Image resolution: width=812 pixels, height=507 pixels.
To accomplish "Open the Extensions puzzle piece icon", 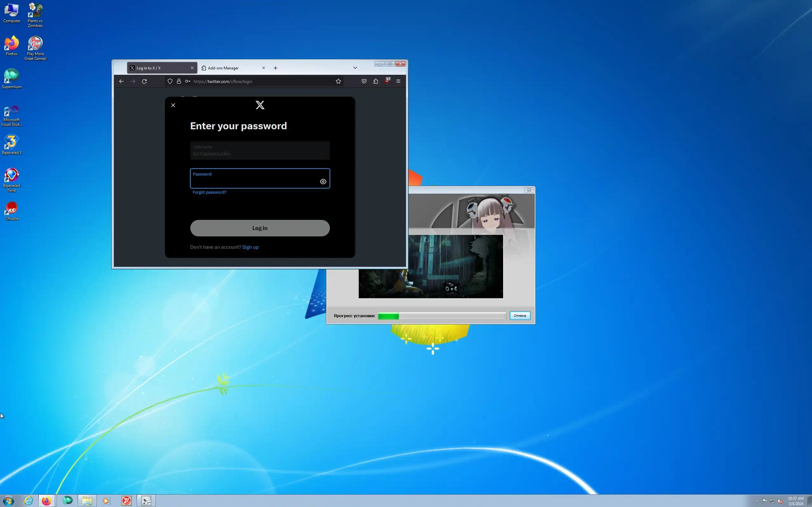I will tap(376, 81).
